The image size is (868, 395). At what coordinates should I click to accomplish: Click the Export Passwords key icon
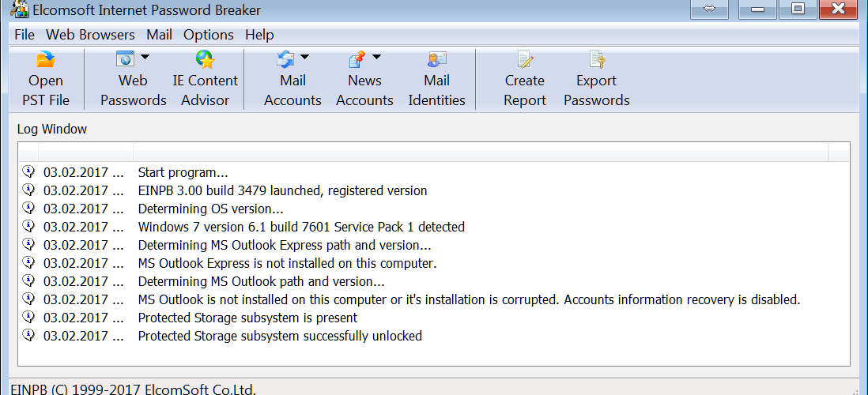597,58
